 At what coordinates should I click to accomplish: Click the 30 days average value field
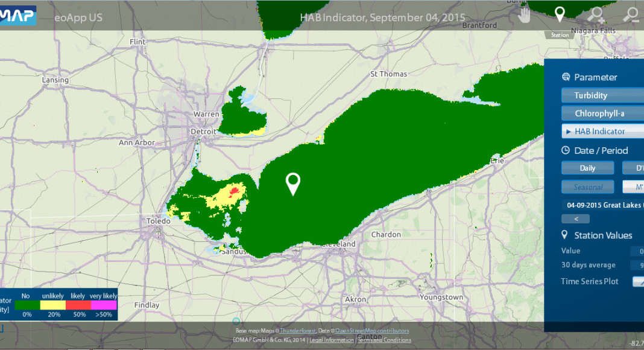(x=637, y=266)
